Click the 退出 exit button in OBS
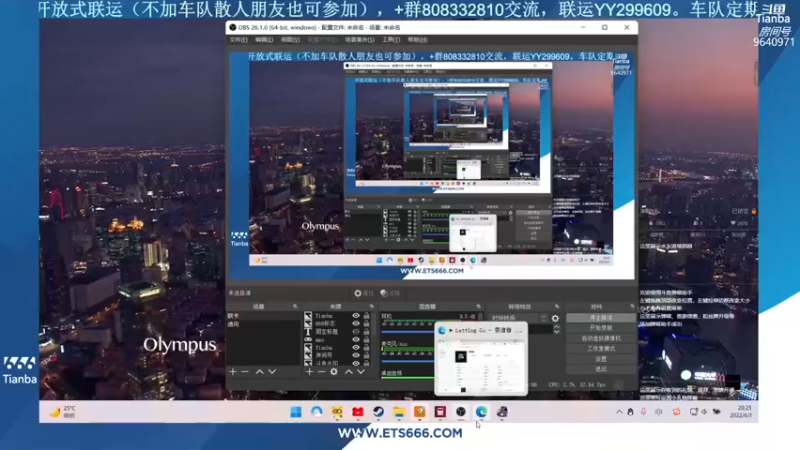 [x=601, y=369]
